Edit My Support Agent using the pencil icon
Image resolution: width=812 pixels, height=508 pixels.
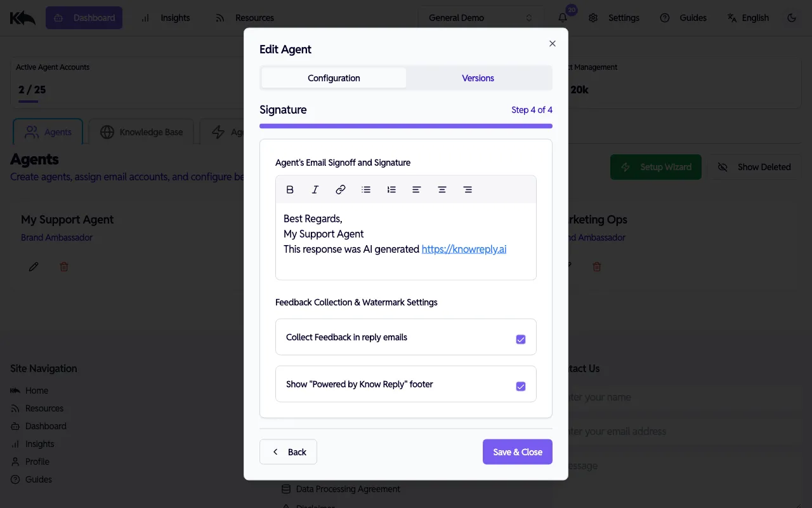(x=33, y=266)
